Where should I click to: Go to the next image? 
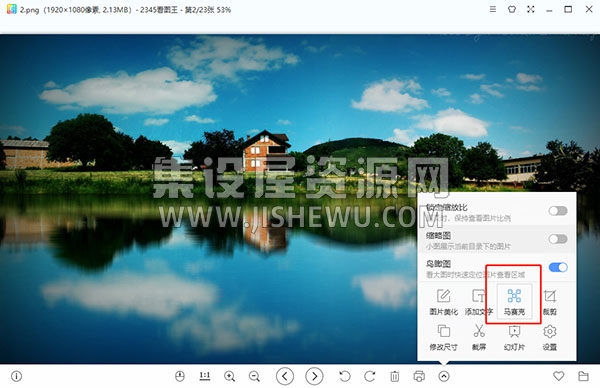click(314, 376)
